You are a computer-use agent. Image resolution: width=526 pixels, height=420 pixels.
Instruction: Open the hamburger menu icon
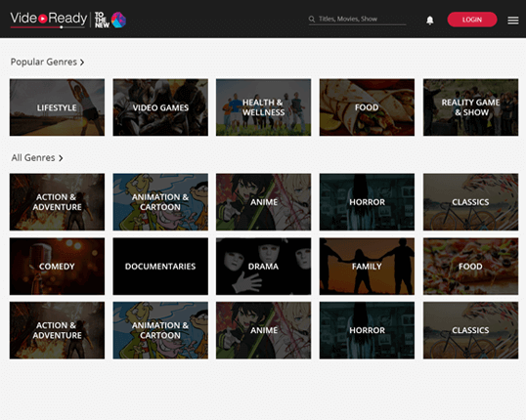pos(513,21)
